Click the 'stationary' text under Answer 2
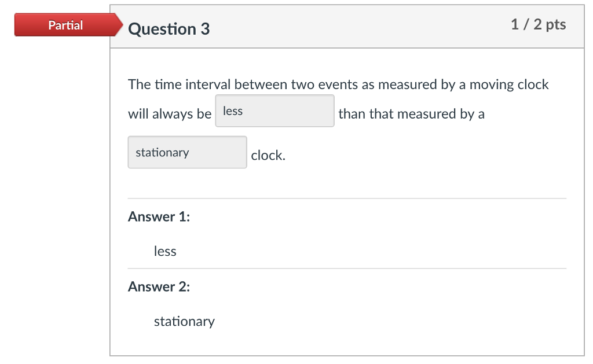Image resolution: width=593 pixels, height=364 pixels. point(184,321)
